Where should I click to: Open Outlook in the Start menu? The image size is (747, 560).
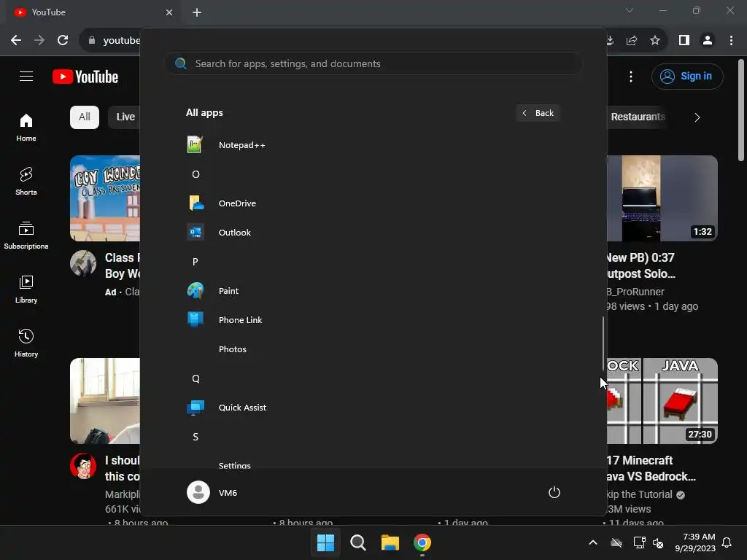234,233
